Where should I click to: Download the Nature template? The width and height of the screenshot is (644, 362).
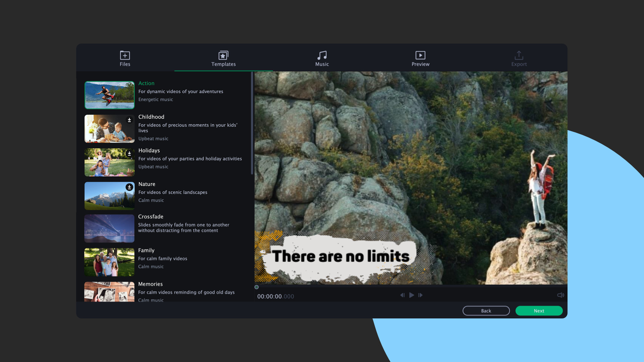(129, 187)
